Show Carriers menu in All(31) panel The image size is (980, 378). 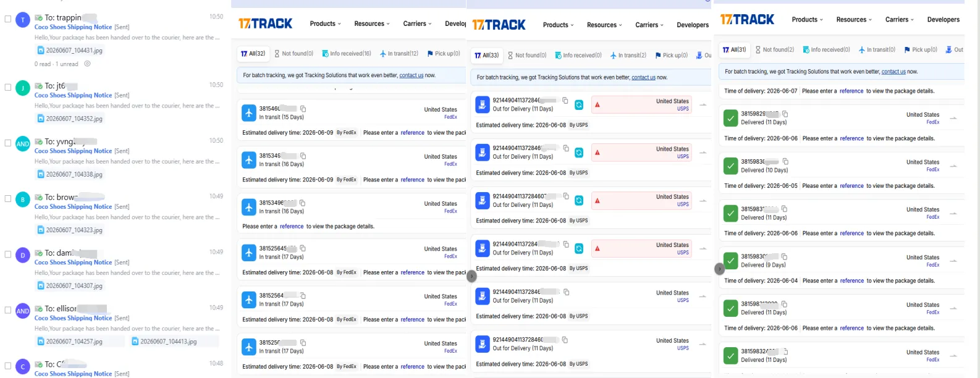(x=900, y=20)
